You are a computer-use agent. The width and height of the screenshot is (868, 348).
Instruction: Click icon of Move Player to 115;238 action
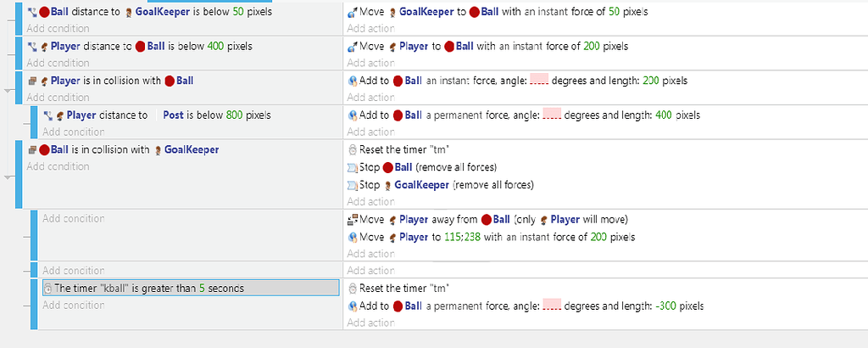(352, 237)
